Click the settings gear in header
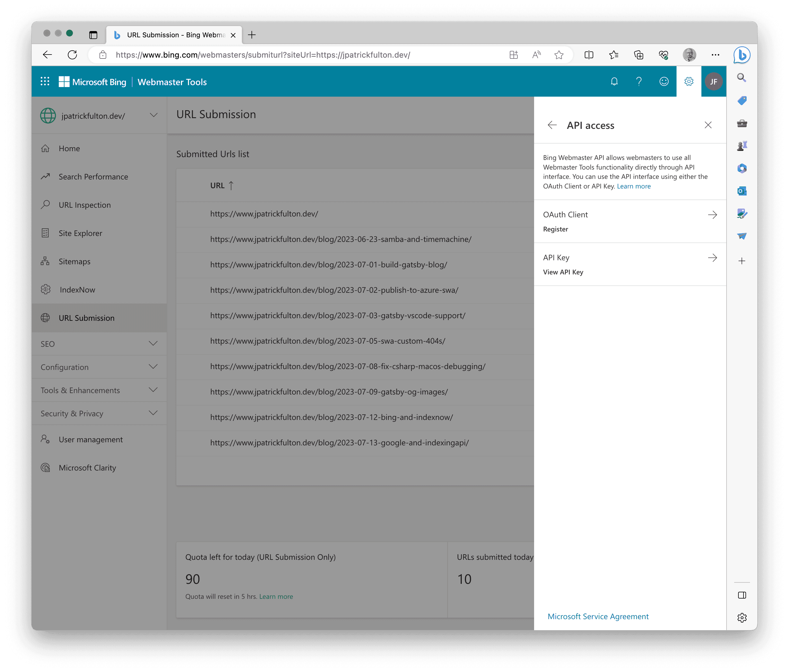 click(689, 81)
